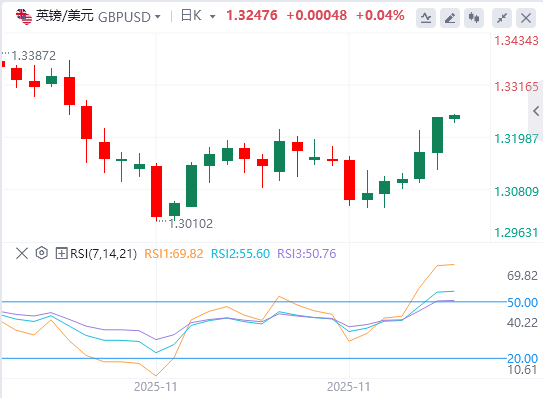Screen dimensions: 543x398
Task: Click the 50.00 RSI level line label
Action: pos(523,302)
